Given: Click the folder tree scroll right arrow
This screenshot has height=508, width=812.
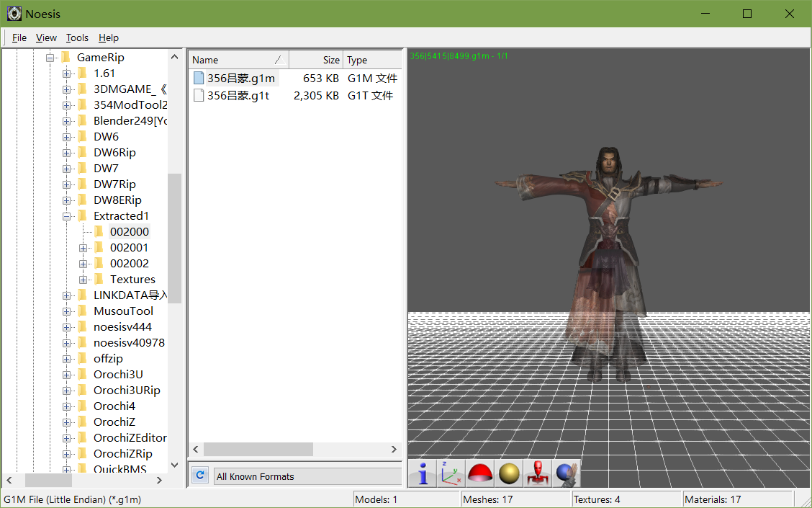Looking at the screenshot, I should click(x=159, y=481).
